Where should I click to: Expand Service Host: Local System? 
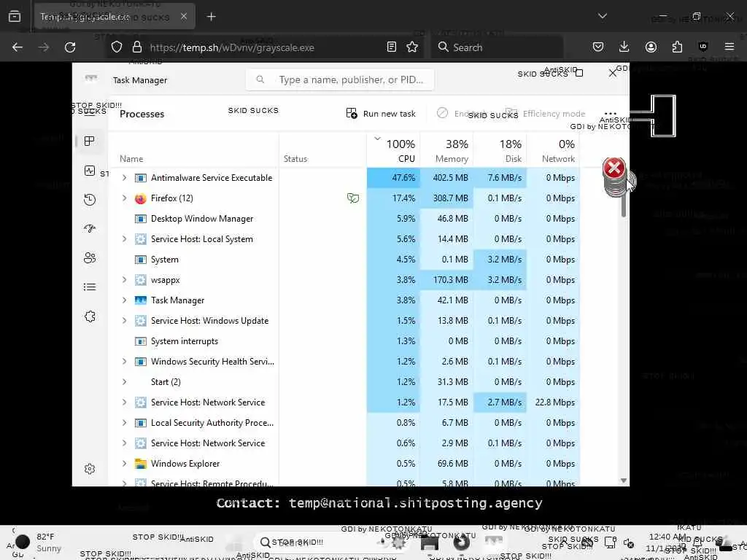tap(124, 239)
